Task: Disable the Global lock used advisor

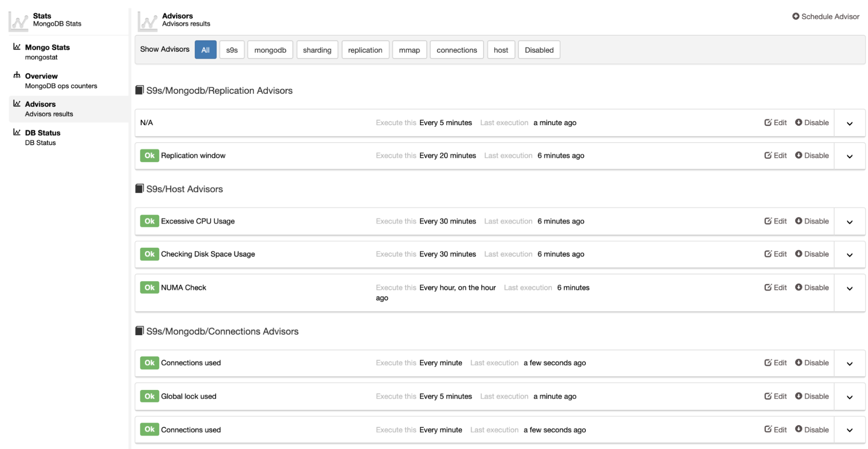Action: pyautogui.click(x=812, y=396)
